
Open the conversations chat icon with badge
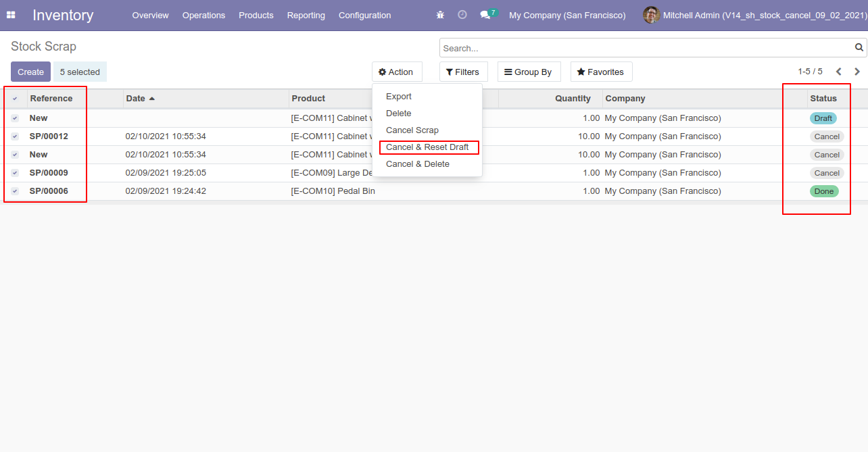(488, 14)
